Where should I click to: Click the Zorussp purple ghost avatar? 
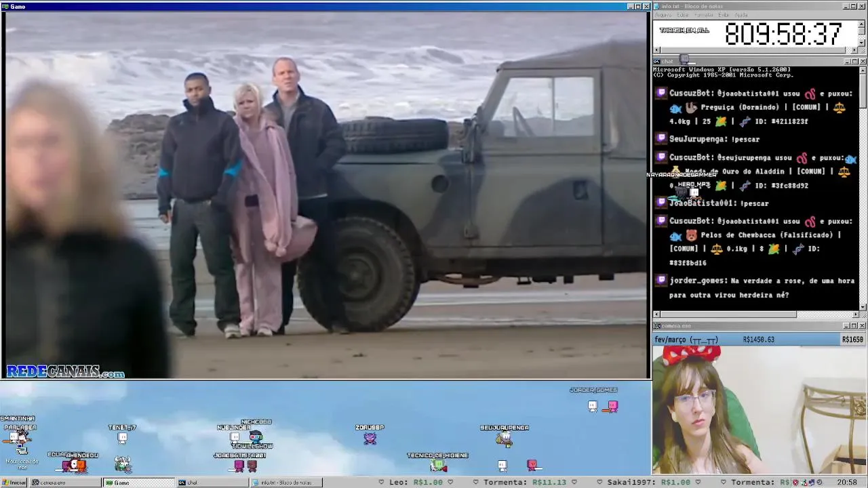pos(370,438)
